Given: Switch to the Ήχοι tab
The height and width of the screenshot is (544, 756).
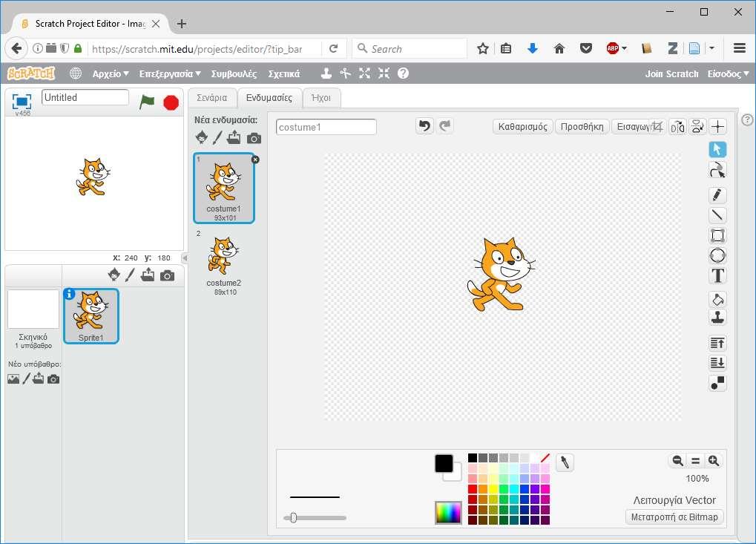Looking at the screenshot, I should click(x=321, y=98).
